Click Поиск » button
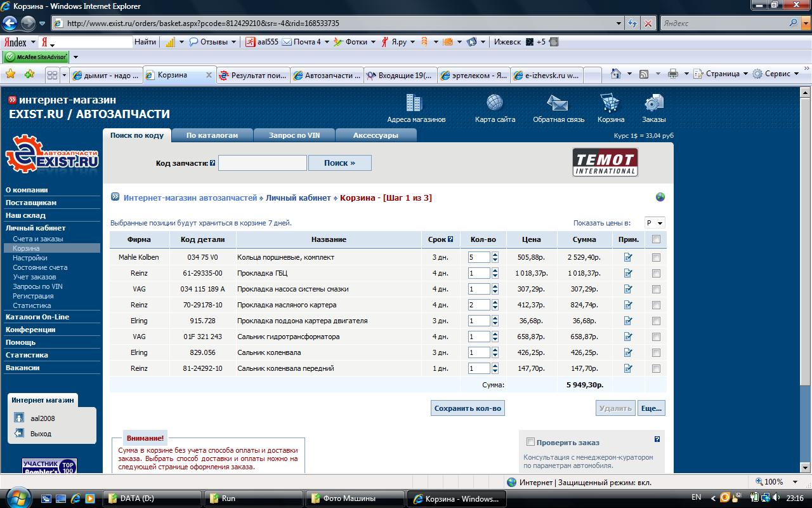 (339, 163)
